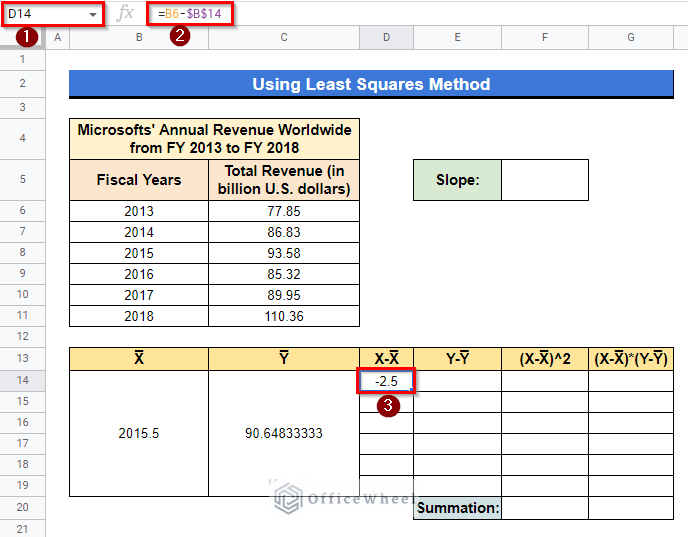This screenshot has width=688, height=537.
Task: Select row 6 header
Action: click(22, 211)
